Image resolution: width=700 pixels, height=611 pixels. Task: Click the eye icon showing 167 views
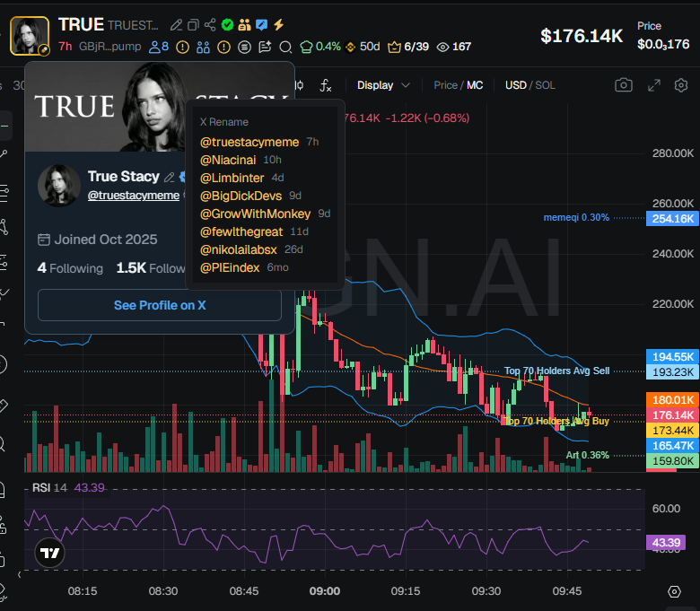[453, 47]
